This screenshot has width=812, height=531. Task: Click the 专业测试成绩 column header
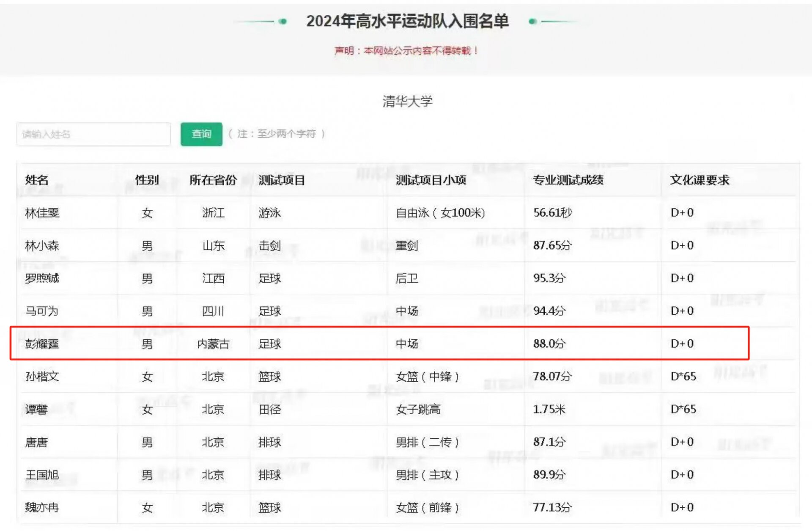568,180
